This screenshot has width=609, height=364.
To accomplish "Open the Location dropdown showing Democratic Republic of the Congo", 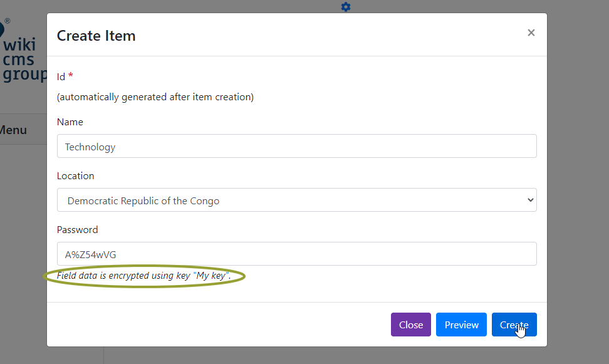I will tap(297, 200).
